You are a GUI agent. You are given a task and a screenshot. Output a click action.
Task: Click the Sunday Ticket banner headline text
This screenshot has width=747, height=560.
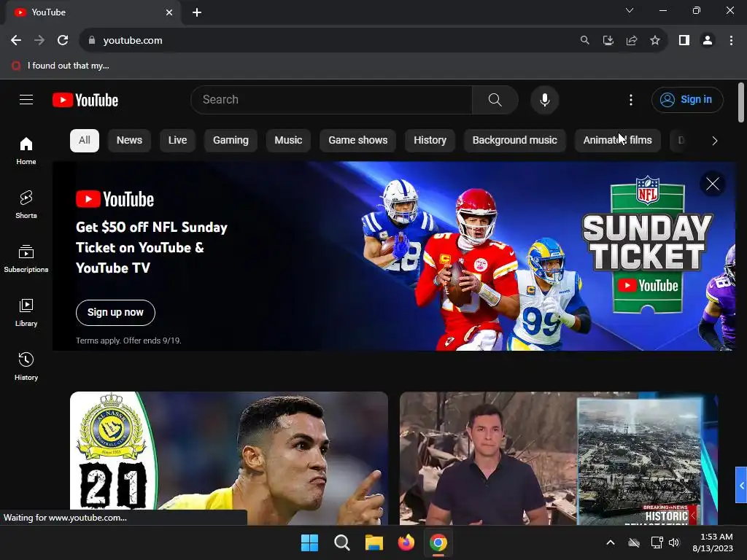click(x=152, y=248)
